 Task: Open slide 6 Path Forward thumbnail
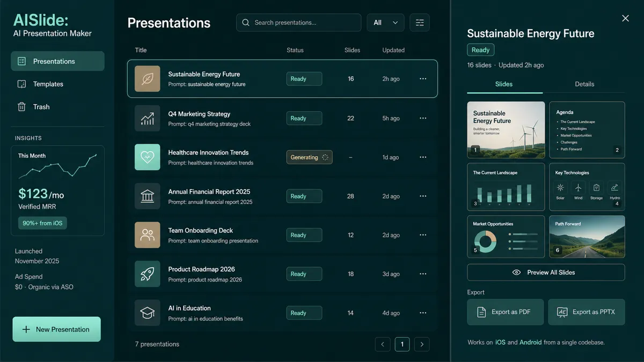point(587,237)
